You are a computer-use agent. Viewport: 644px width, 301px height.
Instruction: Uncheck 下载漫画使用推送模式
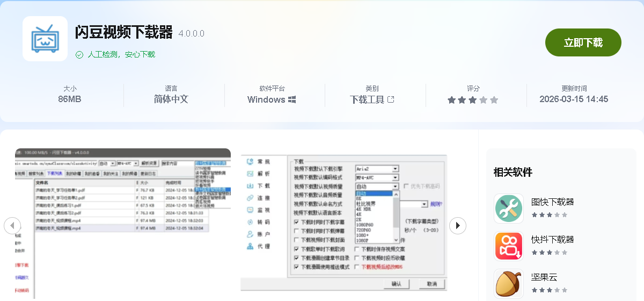tap(297, 267)
